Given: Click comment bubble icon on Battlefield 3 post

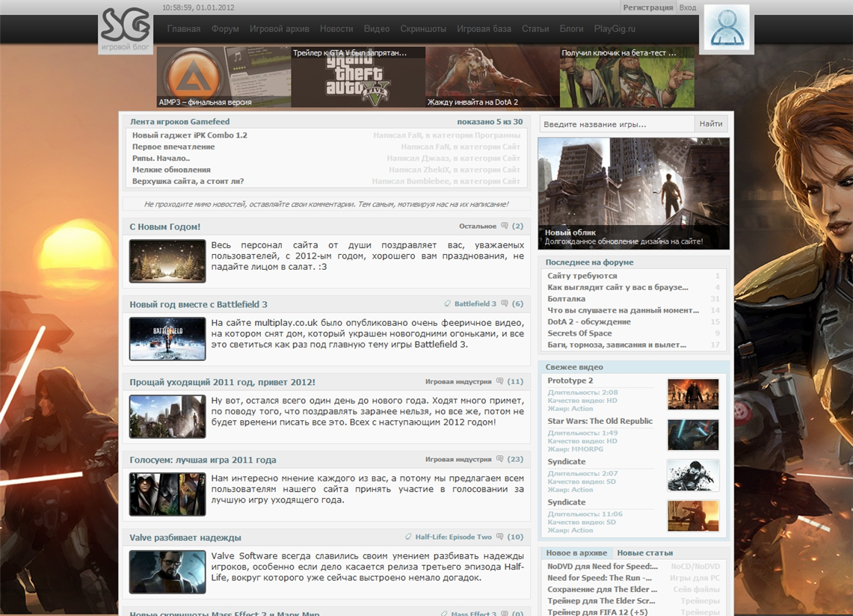Looking at the screenshot, I should tap(505, 304).
